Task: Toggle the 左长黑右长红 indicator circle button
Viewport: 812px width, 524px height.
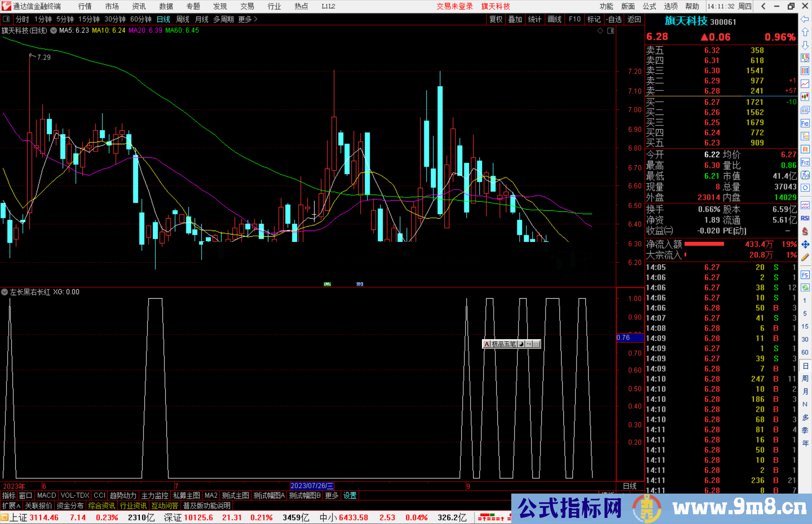Action: tap(5, 292)
